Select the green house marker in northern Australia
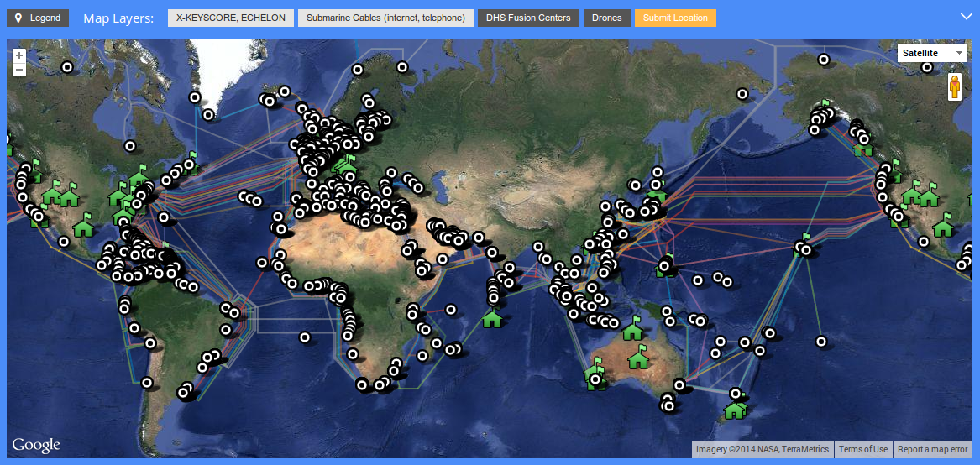The height and width of the screenshot is (465, 980). click(x=632, y=329)
